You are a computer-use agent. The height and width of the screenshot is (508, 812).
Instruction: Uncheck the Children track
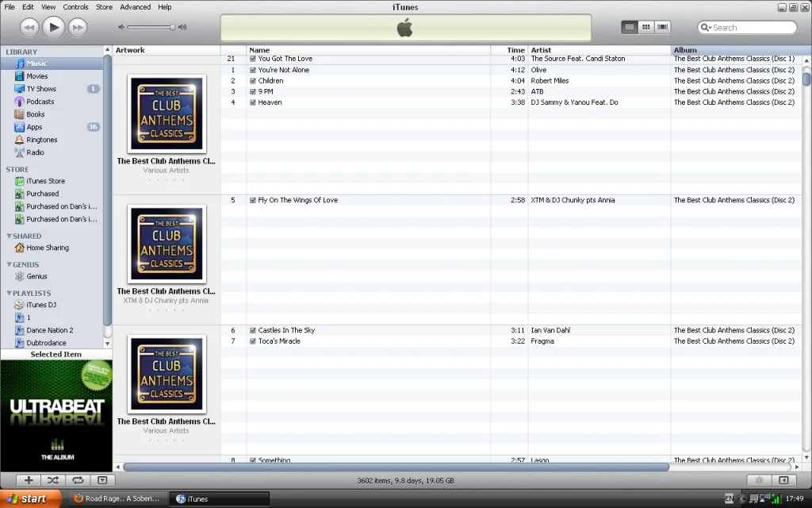[x=253, y=81]
